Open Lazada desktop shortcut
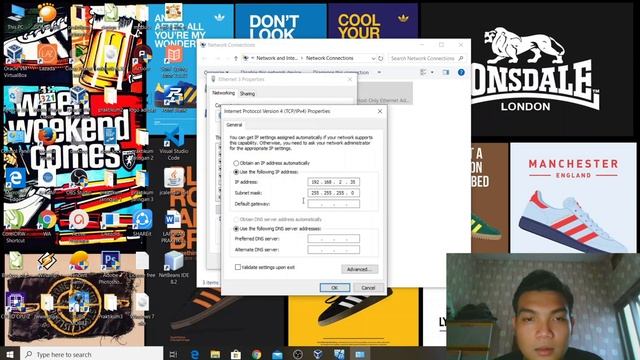 click(x=47, y=57)
